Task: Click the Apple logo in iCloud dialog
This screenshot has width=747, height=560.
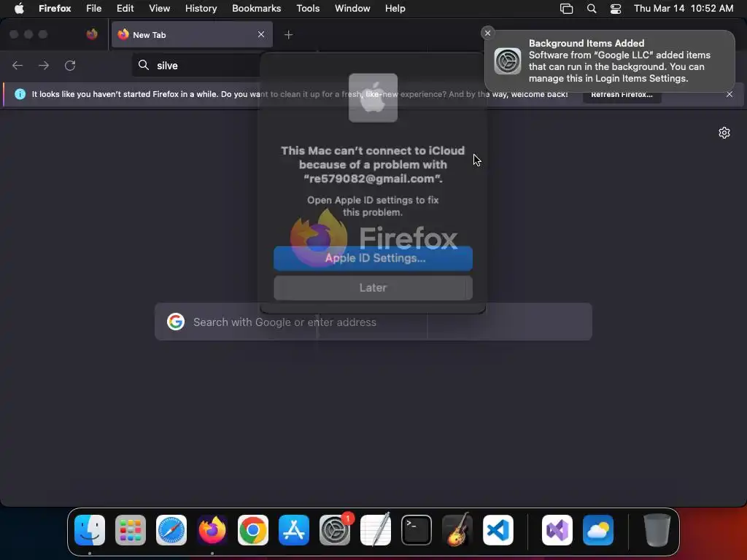Action: (x=373, y=98)
